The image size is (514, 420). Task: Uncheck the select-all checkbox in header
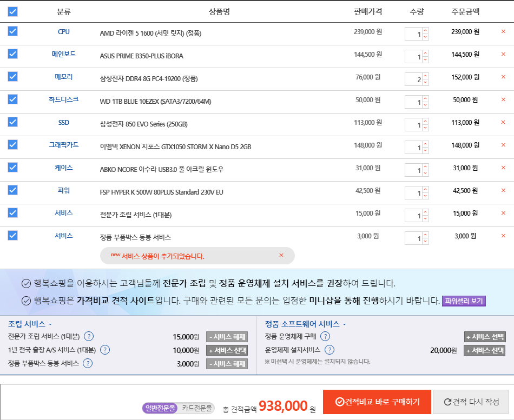click(13, 11)
